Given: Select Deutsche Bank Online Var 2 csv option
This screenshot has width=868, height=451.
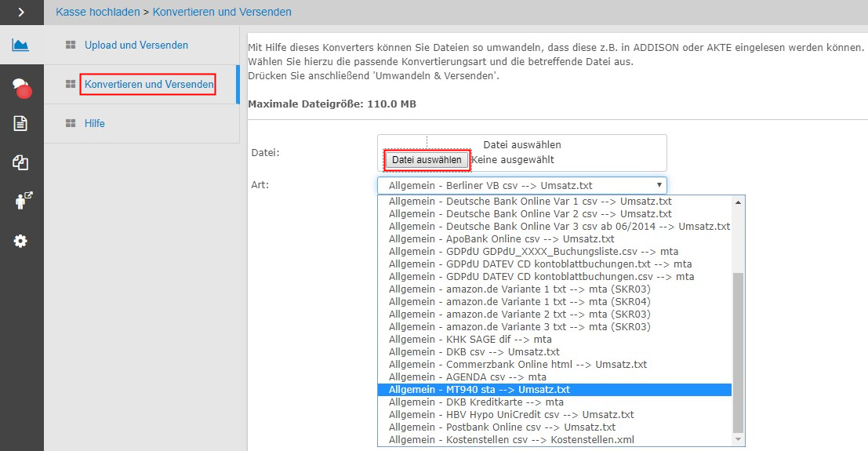Looking at the screenshot, I should pos(554,214).
